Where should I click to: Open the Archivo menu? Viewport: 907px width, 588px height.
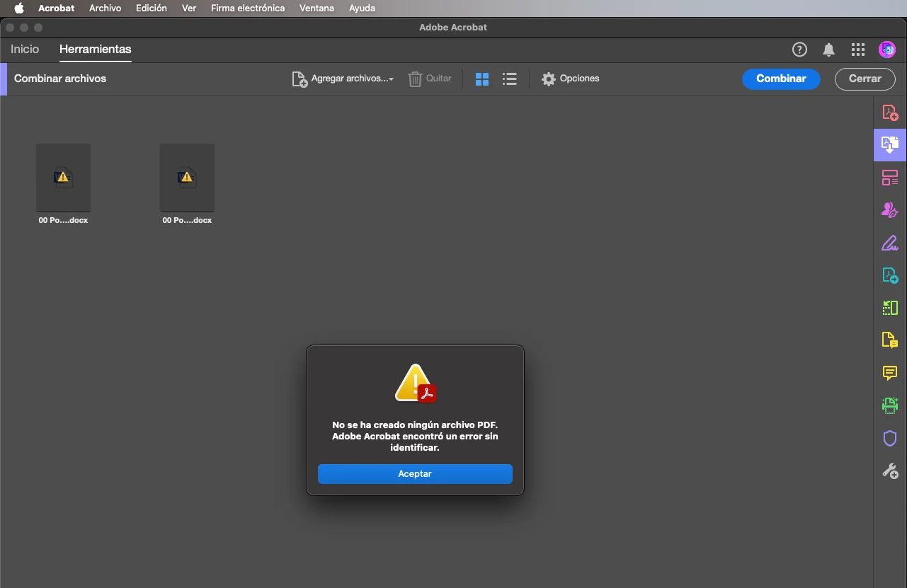coord(105,8)
